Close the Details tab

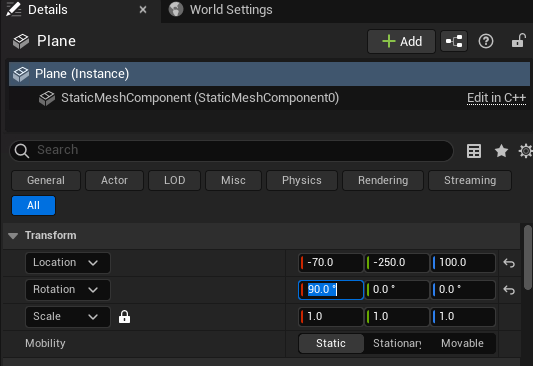pos(143,10)
